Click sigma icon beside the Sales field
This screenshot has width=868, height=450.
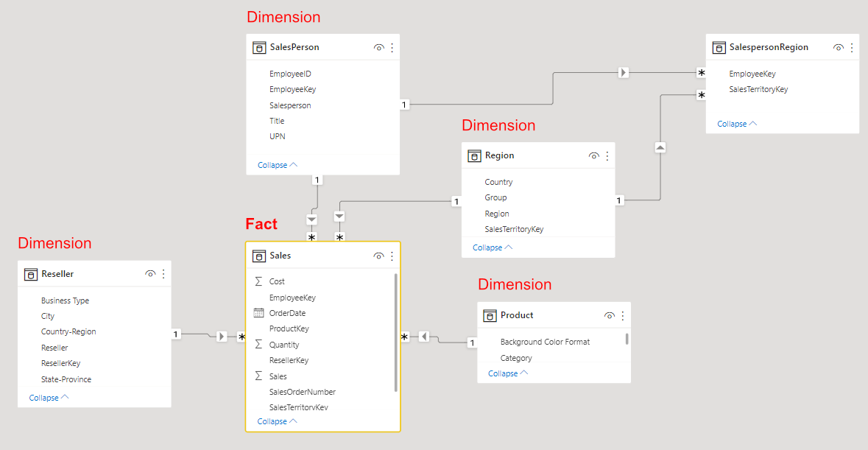point(258,376)
